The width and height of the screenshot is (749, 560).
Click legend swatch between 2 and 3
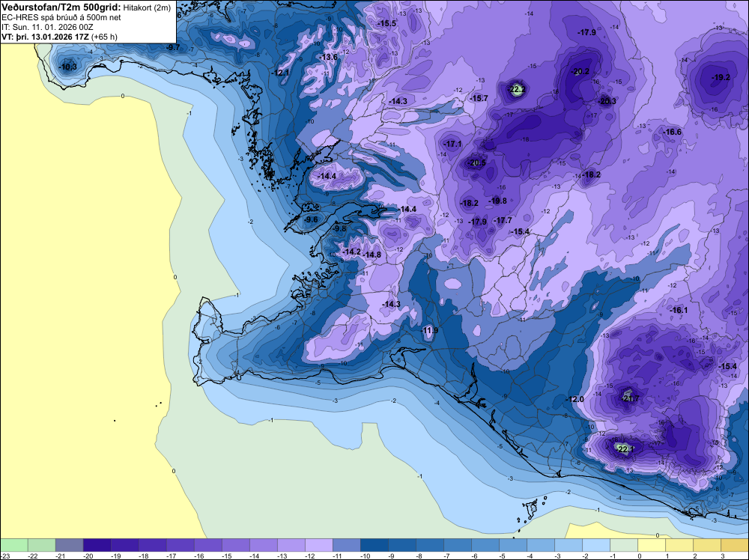706,545
